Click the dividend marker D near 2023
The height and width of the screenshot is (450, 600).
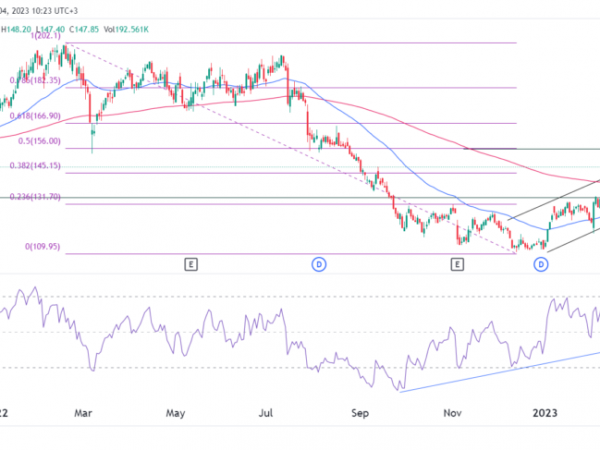tap(541, 264)
